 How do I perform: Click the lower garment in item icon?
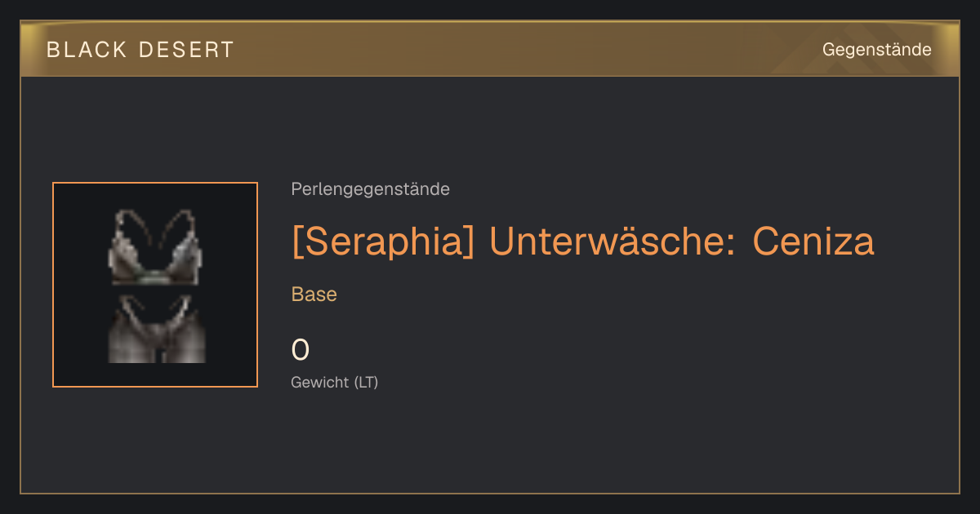click(x=157, y=329)
